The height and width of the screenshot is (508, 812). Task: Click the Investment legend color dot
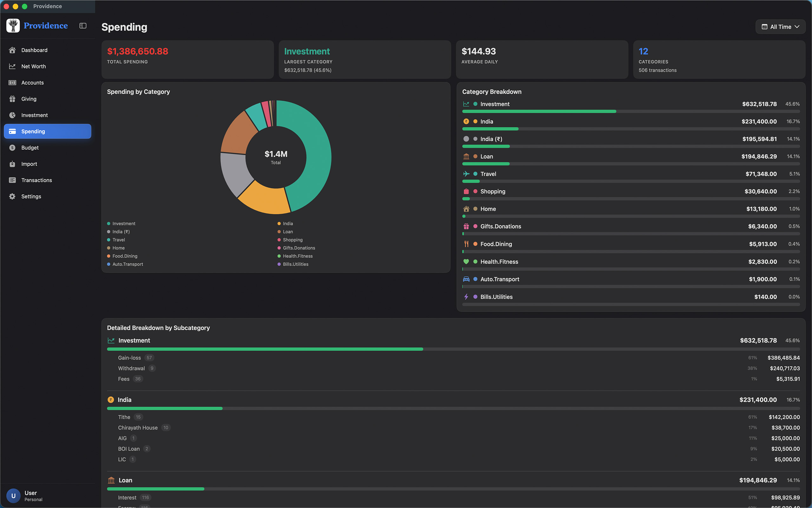(x=109, y=224)
